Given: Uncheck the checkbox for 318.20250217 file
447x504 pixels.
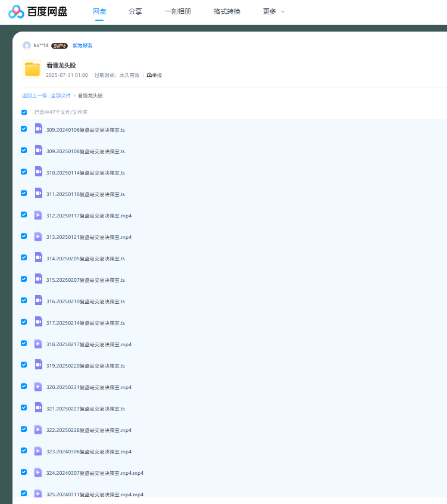Looking at the screenshot, I should 24,343.
